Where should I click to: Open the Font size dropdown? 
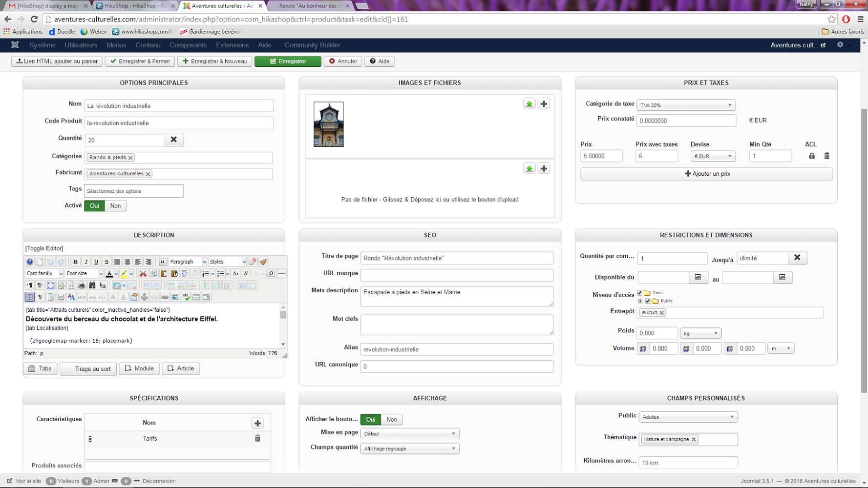(x=84, y=274)
